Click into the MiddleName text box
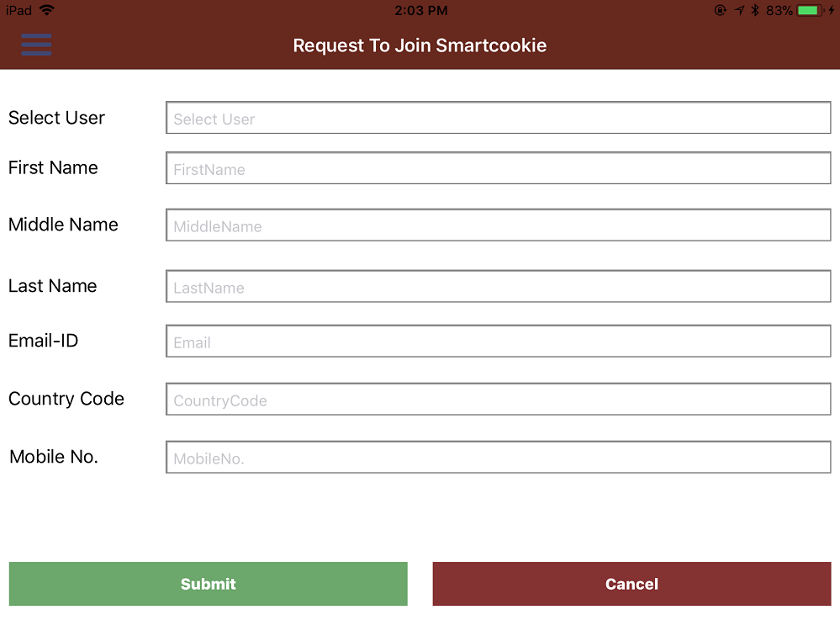 [498, 225]
